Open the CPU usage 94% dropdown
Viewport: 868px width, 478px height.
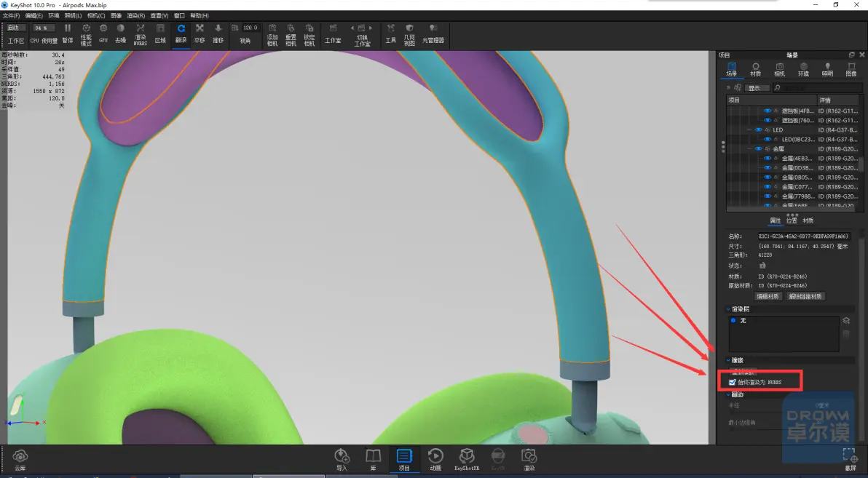coord(43,28)
